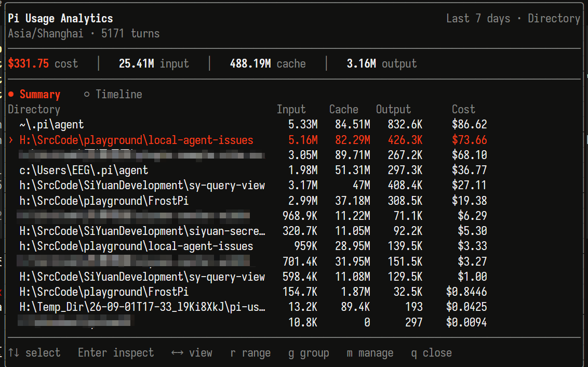Switch to the Timeline tab
The image size is (588, 367).
click(113, 94)
